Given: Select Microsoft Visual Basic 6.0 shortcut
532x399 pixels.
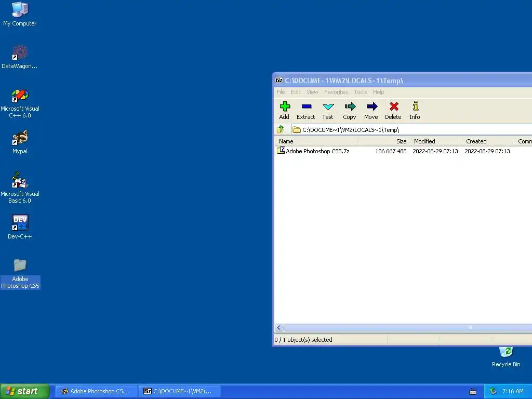Looking at the screenshot, I should coord(20,188).
